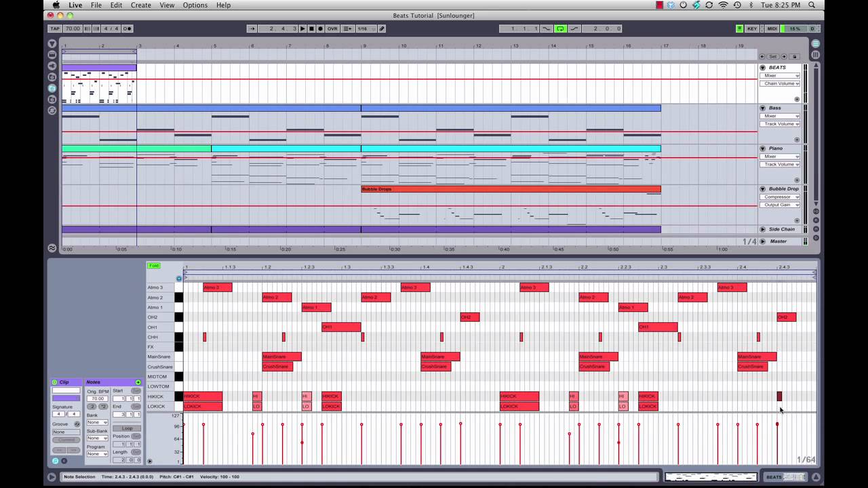Image resolution: width=868 pixels, height=488 pixels.
Task: Open the Time Machine menu bar icon
Action: click(x=737, y=5)
